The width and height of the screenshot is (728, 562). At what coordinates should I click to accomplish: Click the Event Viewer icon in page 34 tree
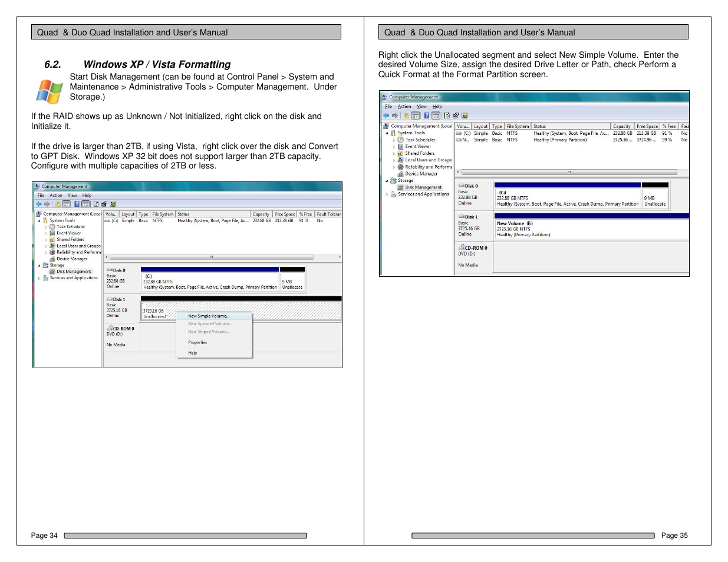click(x=52, y=233)
